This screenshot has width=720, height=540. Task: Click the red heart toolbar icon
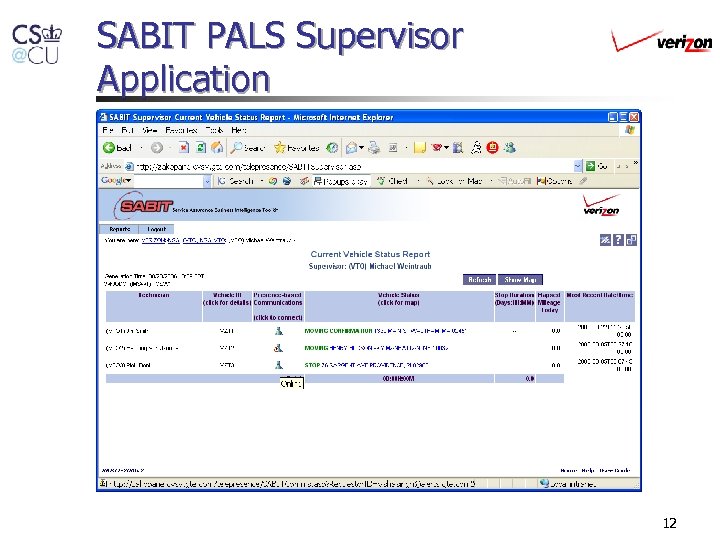click(x=437, y=147)
